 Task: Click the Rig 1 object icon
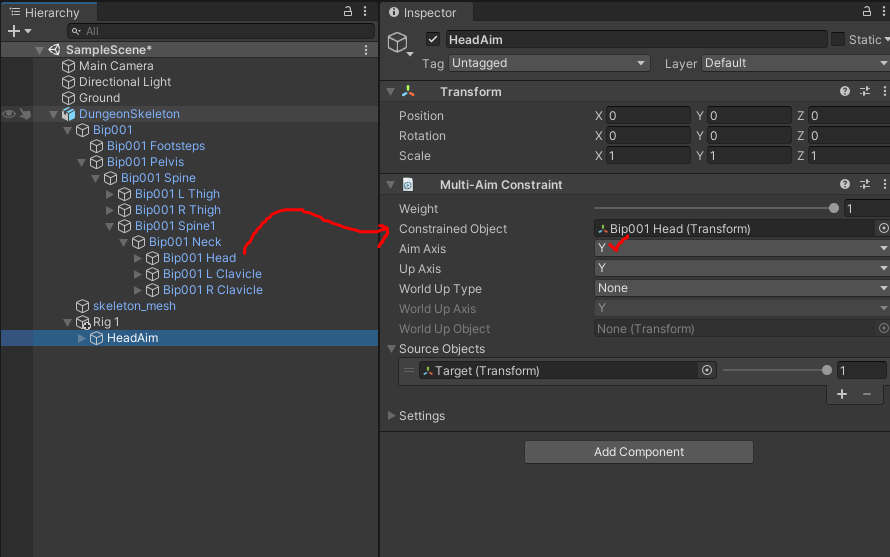click(83, 323)
